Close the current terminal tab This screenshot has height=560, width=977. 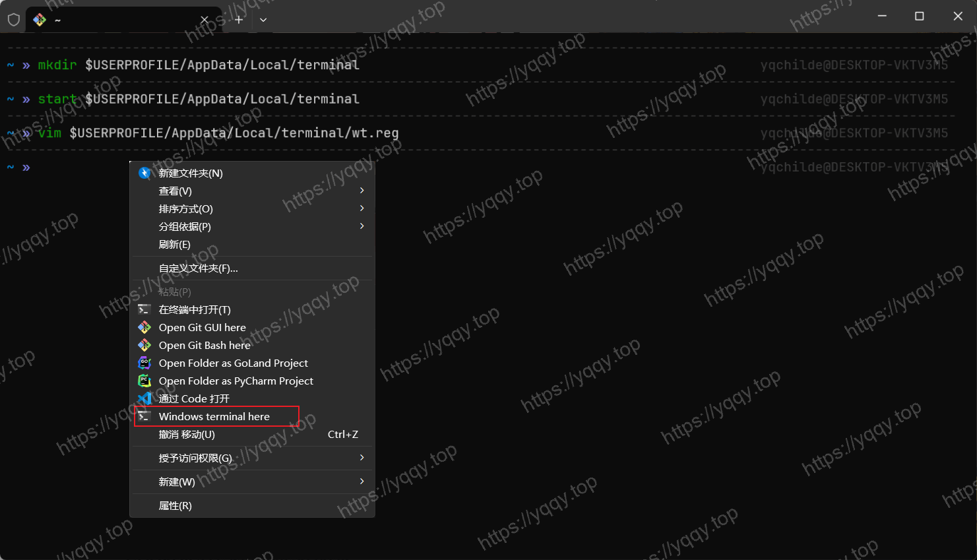205,20
